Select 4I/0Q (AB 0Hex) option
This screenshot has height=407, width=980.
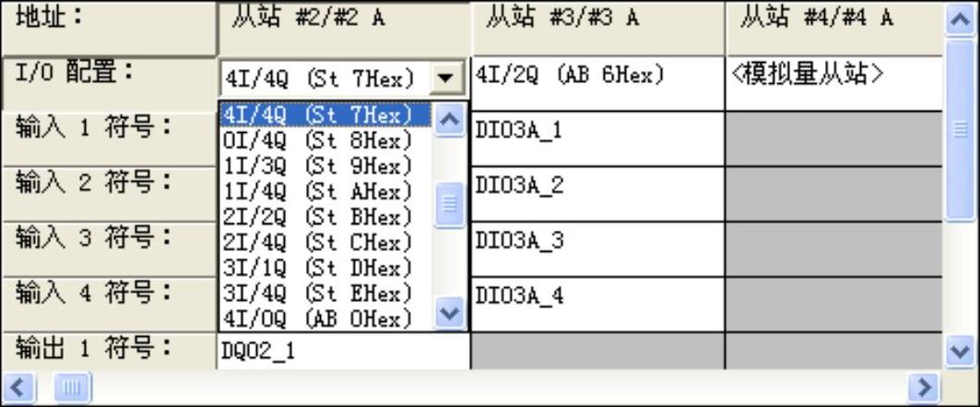tap(318, 318)
